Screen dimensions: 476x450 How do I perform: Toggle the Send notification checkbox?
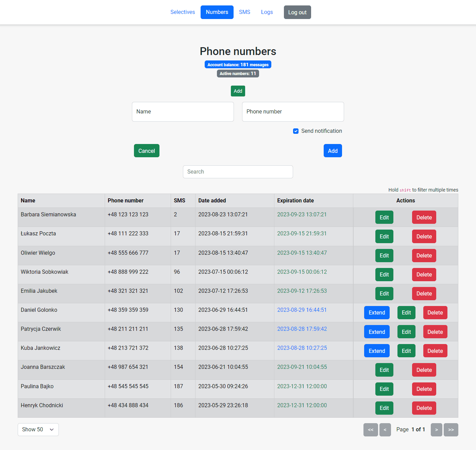pos(296,131)
